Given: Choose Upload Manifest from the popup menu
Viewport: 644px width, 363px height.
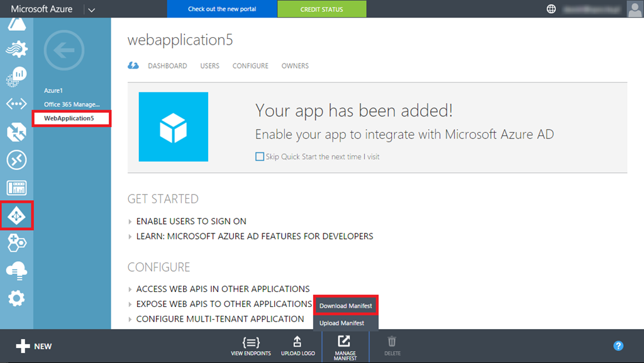Looking at the screenshot, I should 341,323.
